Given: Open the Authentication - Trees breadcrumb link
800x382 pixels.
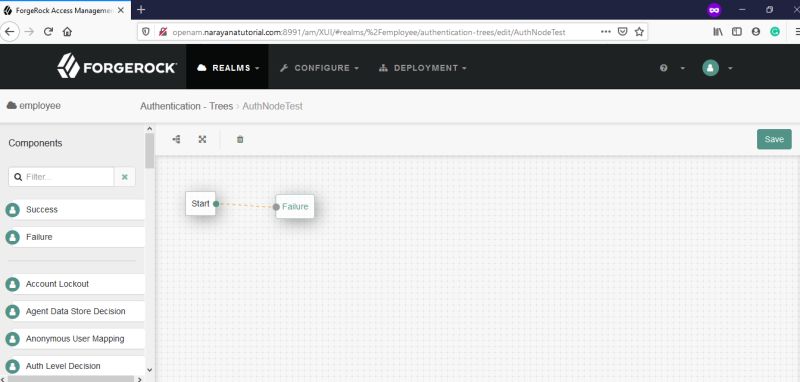Looking at the screenshot, I should pos(186,106).
